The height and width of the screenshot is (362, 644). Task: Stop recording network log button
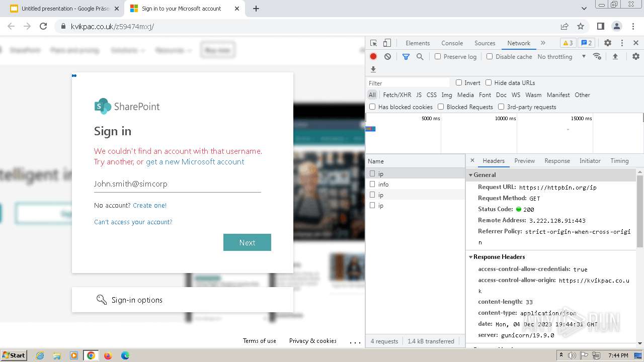373,57
